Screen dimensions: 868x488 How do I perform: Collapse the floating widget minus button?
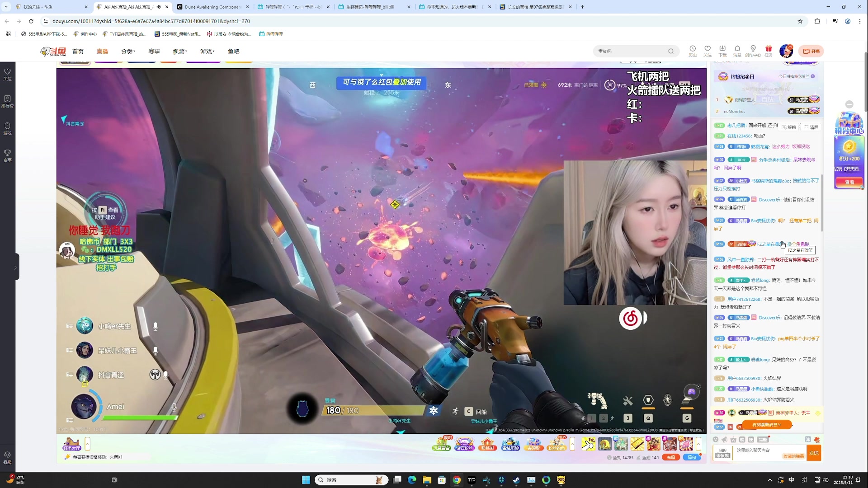click(x=849, y=104)
